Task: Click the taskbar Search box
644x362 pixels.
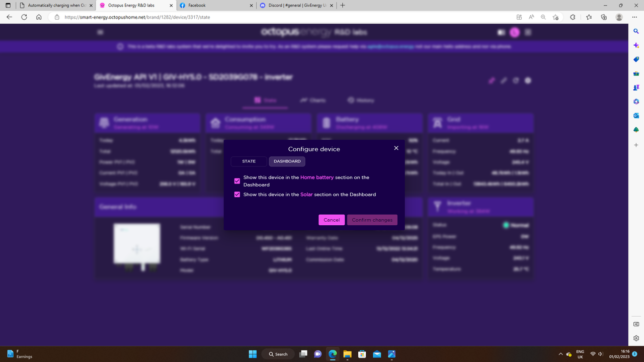Action: coord(278,354)
